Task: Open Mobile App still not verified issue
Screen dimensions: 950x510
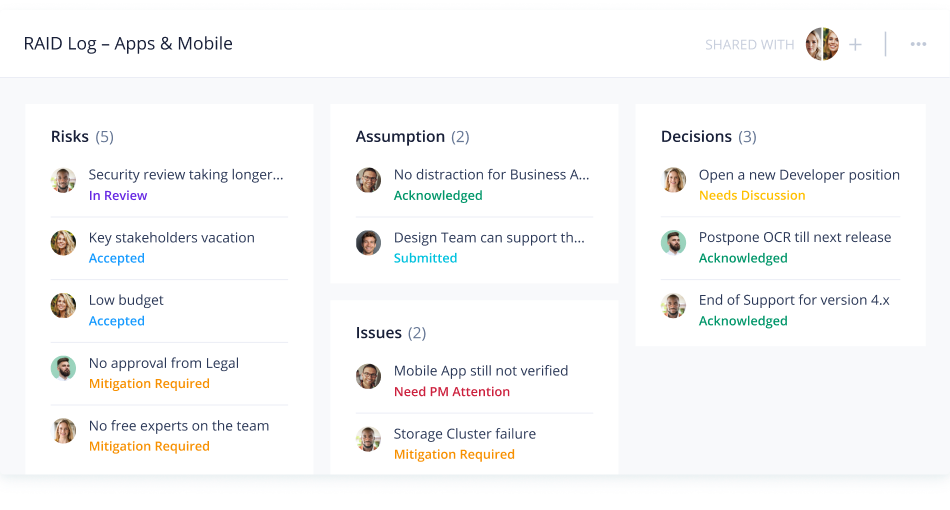Action: point(481,371)
